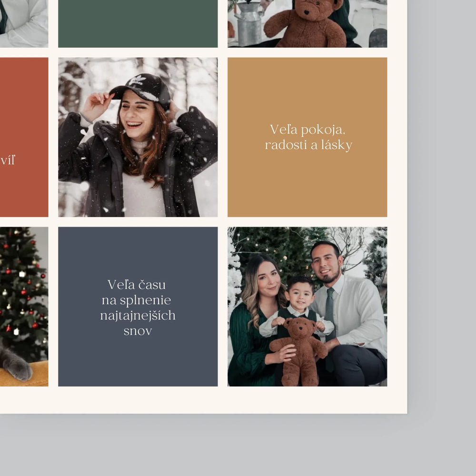Click the partial white shirt photo top-left
This screenshot has height=476, width=476.
pos(24,24)
